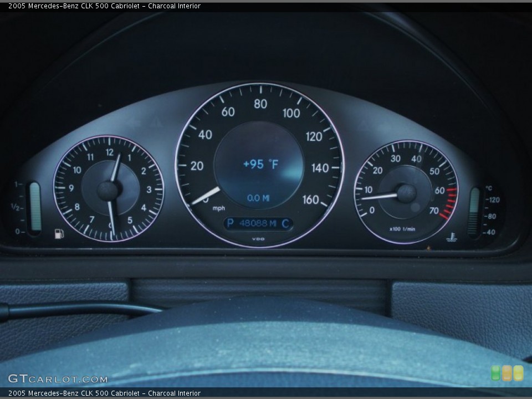The height and width of the screenshot is (399, 532).
Task: Click "60" on the speedometer
Action: pos(228,111)
